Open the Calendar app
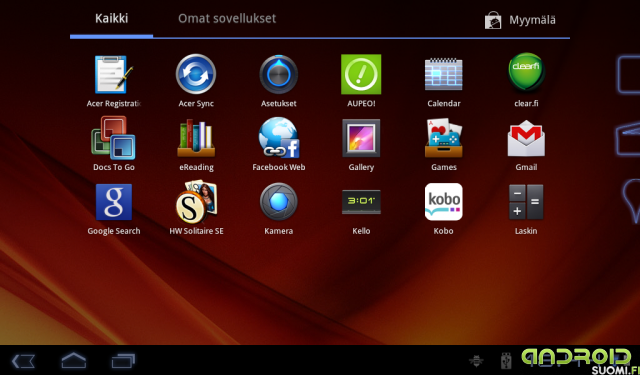Screen dimensions: 640x375 444,74
